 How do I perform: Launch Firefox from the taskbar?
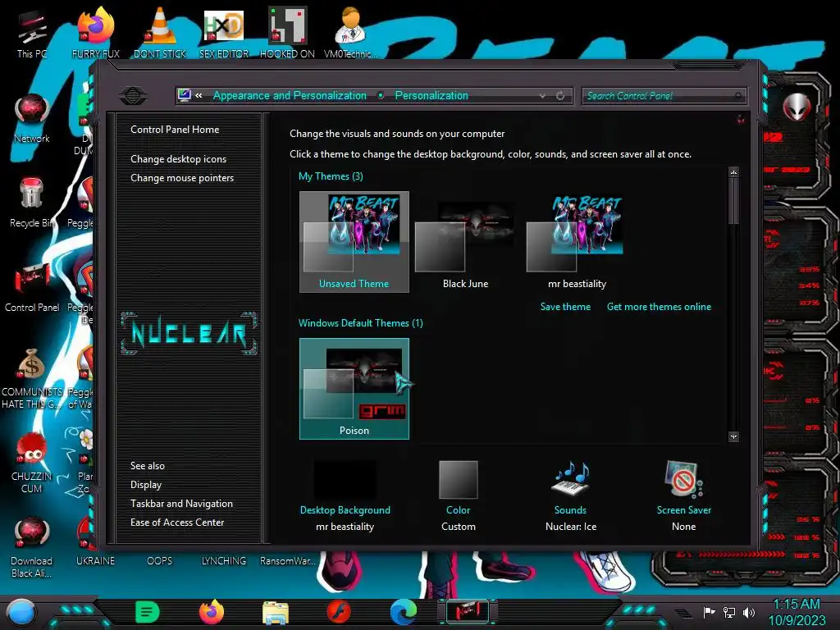(212, 612)
